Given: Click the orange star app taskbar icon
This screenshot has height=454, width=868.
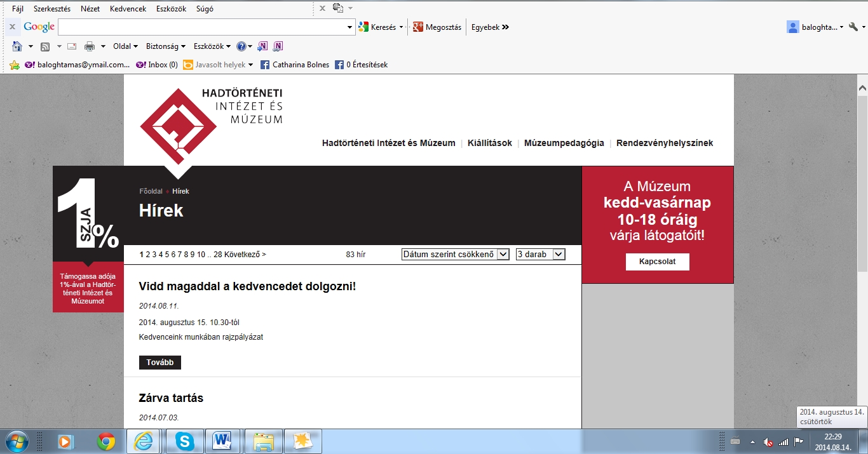Looking at the screenshot, I should click(303, 441).
